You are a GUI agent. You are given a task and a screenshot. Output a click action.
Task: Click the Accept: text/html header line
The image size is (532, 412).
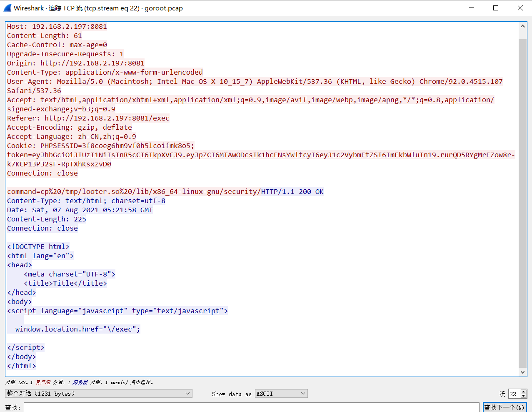[x=251, y=100]
